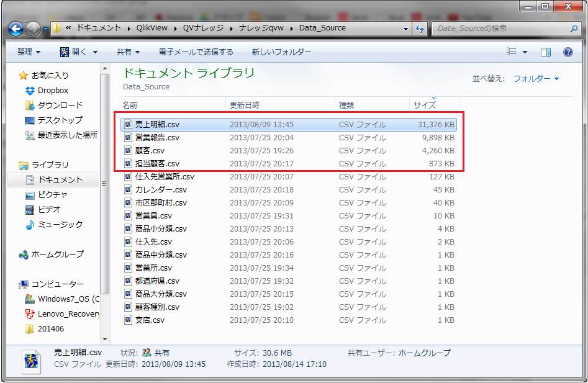Open the view options dropdown arrow
This screenshot has height=383, width=588.
coord(525,52)
